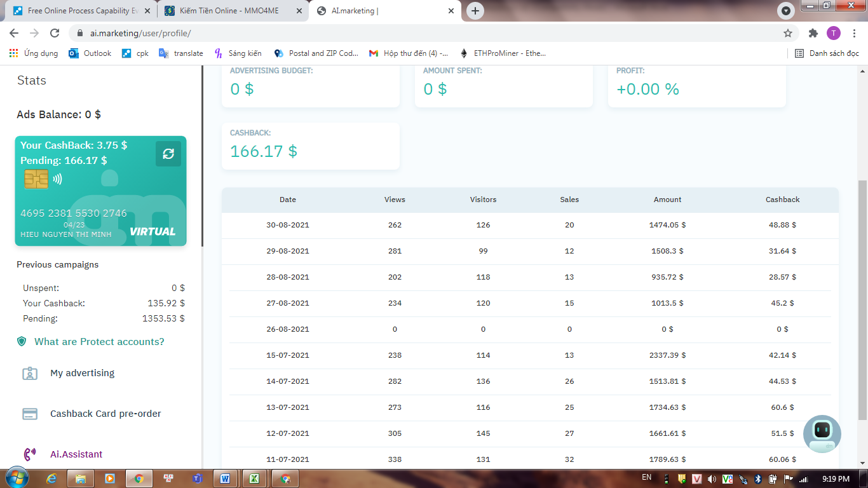
Task: Click the 30-08-2021 date cell
Action: [x=288, y=225]
